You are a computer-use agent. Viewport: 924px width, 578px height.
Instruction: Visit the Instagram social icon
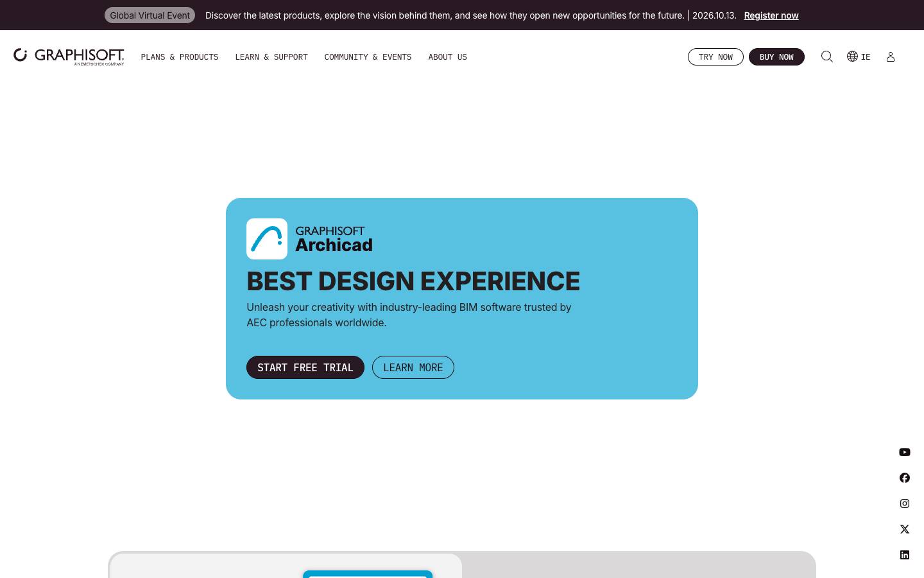pos(905,504)
